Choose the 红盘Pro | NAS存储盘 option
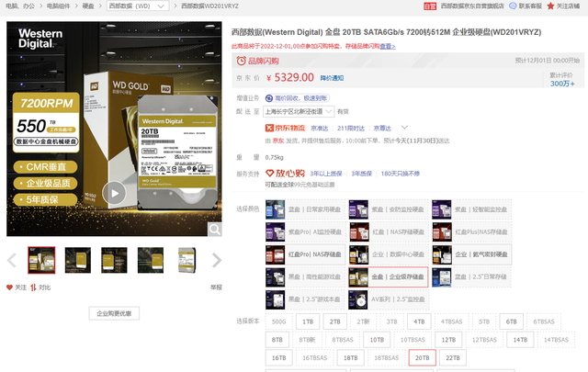The height and width of the screenshot is (372, 588). click(305, 254)
